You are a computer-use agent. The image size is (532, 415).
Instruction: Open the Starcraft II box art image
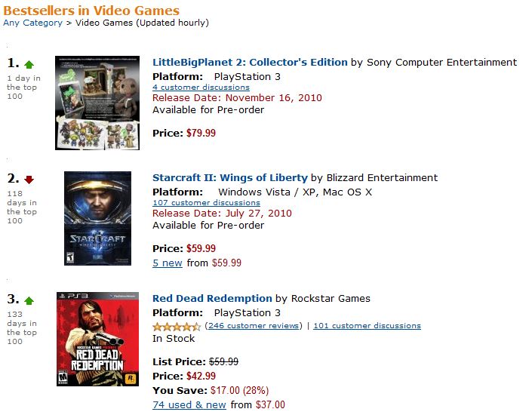[x=97, y=218]
